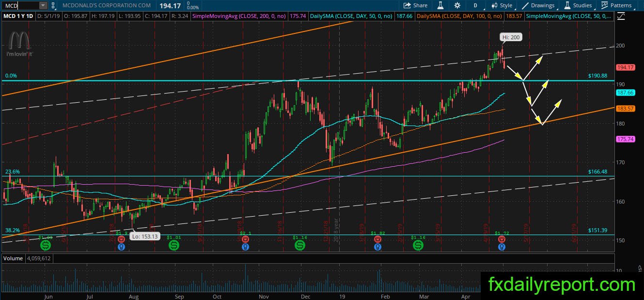The height and width of the screenshot is (300, 644).
Task: Click the Share button
Action: point(416,5)
